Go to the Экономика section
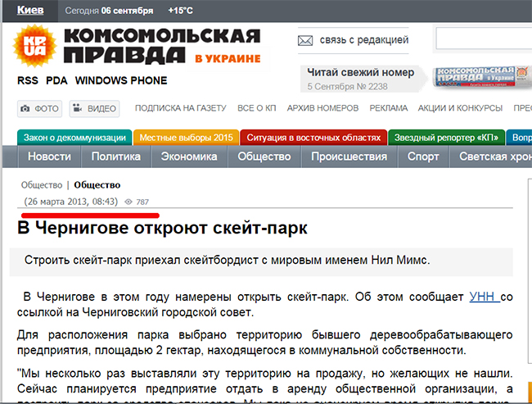The height and width of the screenshot is (404, 532). (x=188, y=157)
